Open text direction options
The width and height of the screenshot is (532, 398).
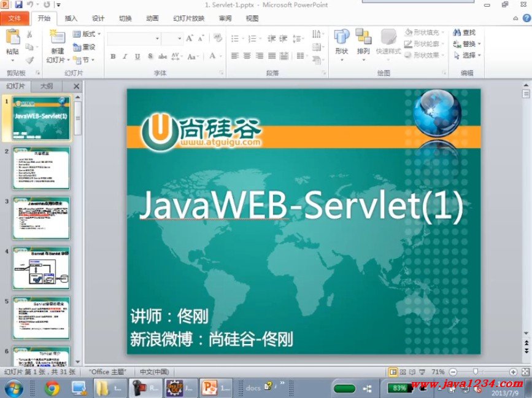pos(318,34)
